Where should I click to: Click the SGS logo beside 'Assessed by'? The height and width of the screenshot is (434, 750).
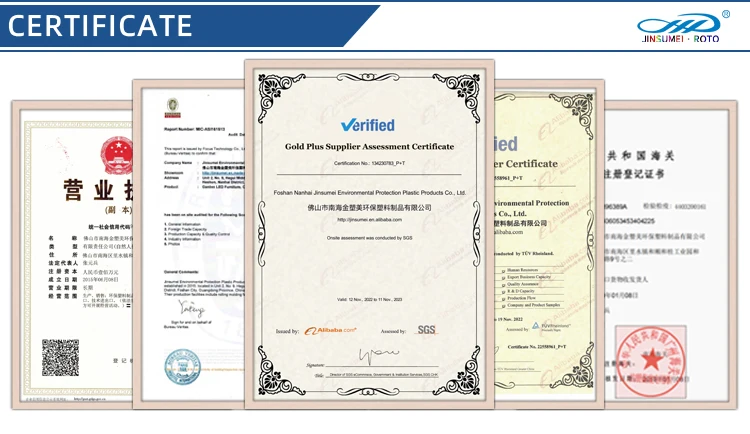(426, 330)
